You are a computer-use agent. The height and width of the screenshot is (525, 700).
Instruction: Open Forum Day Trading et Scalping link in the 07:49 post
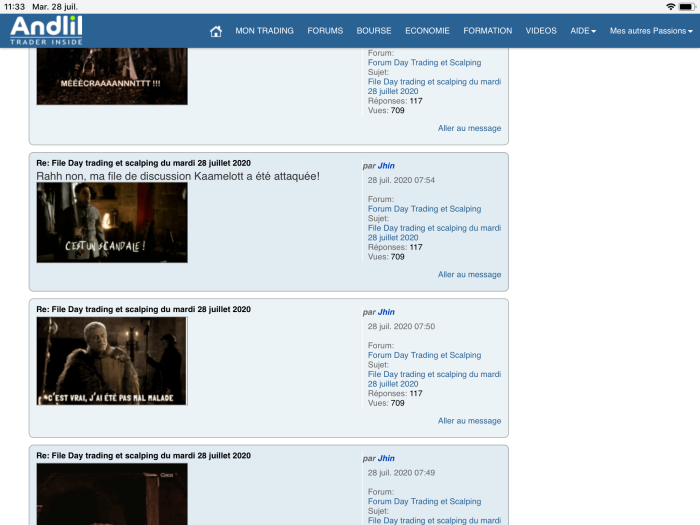[424, 502]
